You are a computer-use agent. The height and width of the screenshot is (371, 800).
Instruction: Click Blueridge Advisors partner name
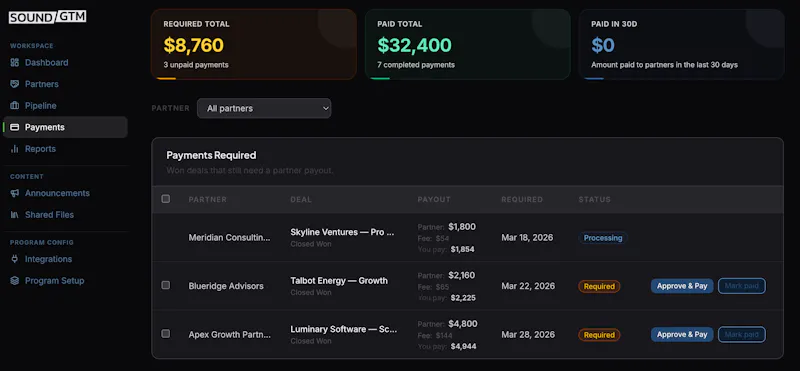point(226,286)
